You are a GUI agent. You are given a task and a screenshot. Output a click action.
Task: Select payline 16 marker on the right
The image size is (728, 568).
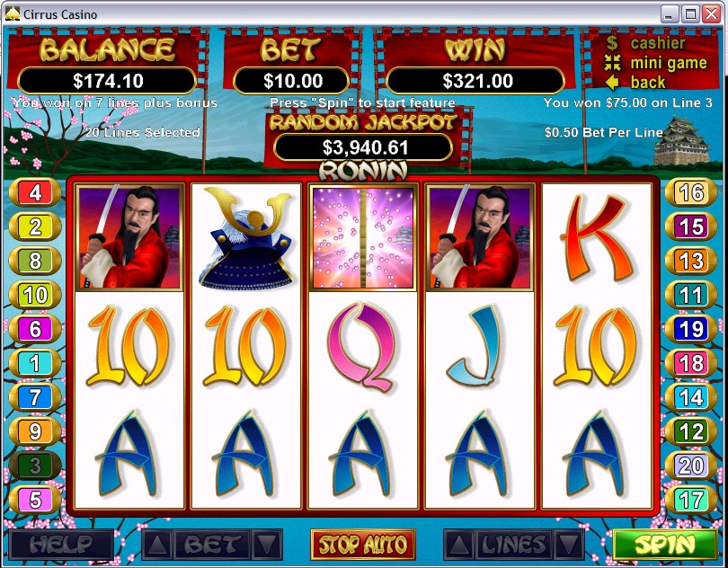pos(691,192)
